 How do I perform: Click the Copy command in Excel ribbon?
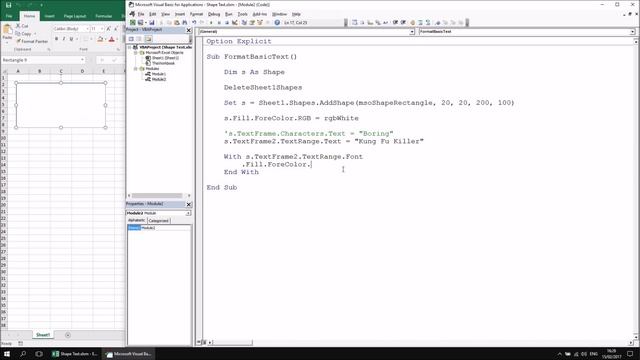click(x=24, y=33)
